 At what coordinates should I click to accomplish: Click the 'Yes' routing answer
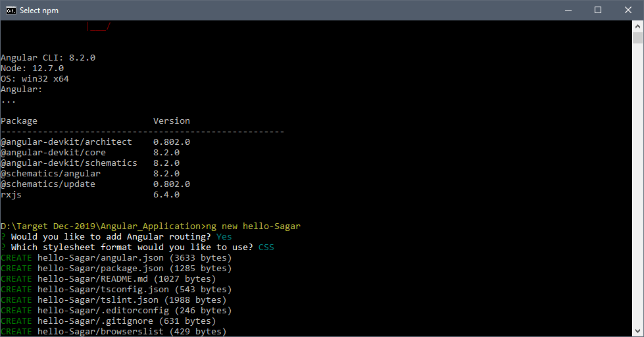[x=224, y=237]
